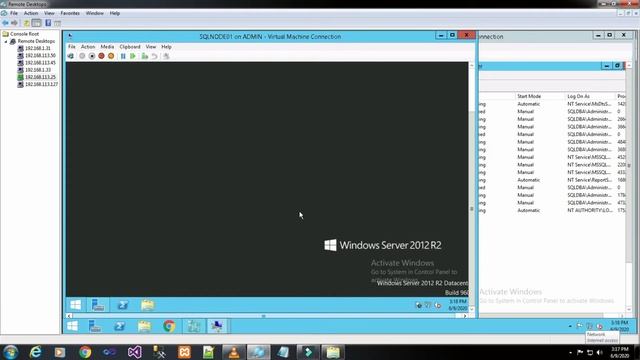
Task: Open VLC media player from local taskbar
Action: coord(234,352)
